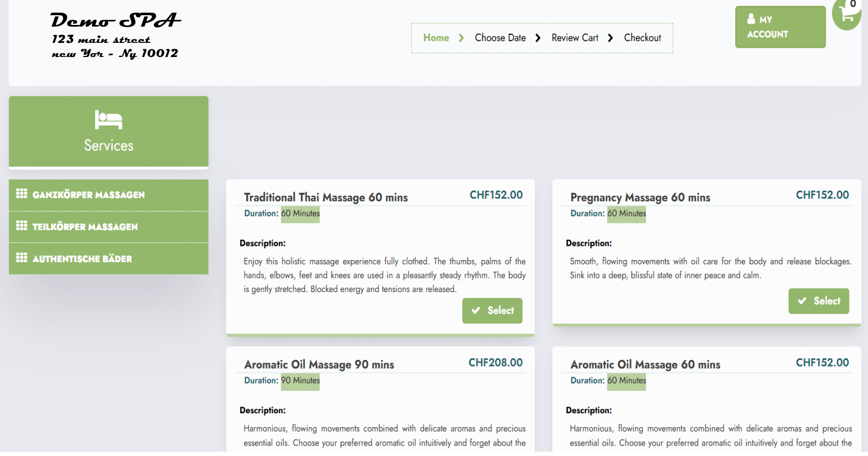
Task: Go to the Checkout step
Action: click(642, 38)
